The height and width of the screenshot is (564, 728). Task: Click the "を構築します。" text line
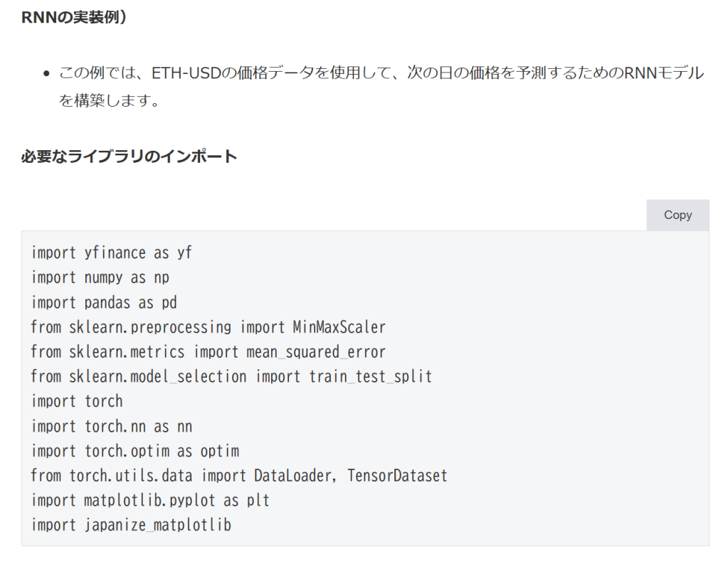click(x=108, y=101)
